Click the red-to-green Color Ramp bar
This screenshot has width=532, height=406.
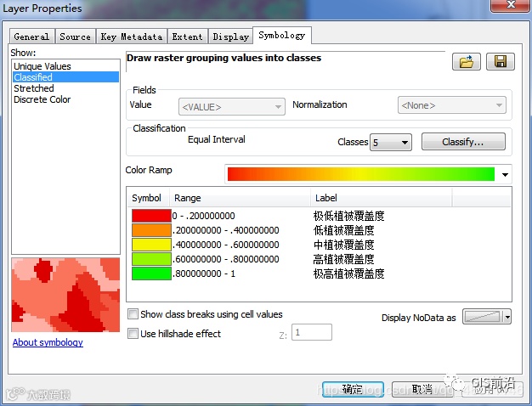click(361, 174)
